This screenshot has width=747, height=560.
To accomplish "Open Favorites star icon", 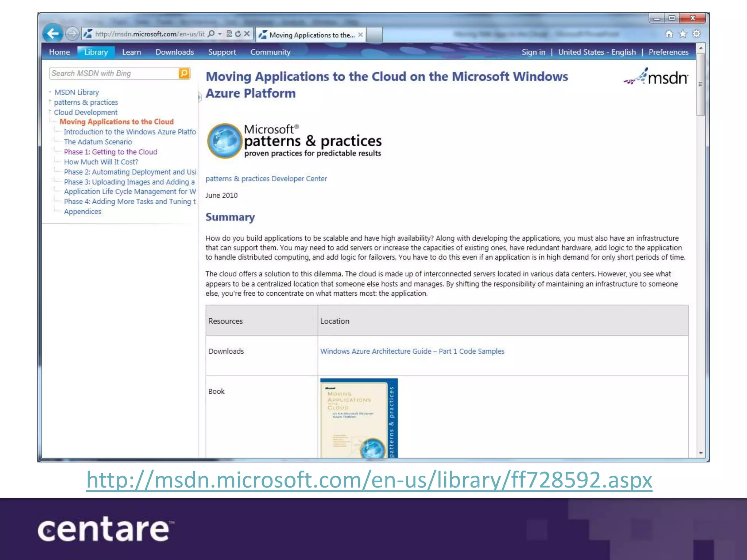I will point(683,34).
